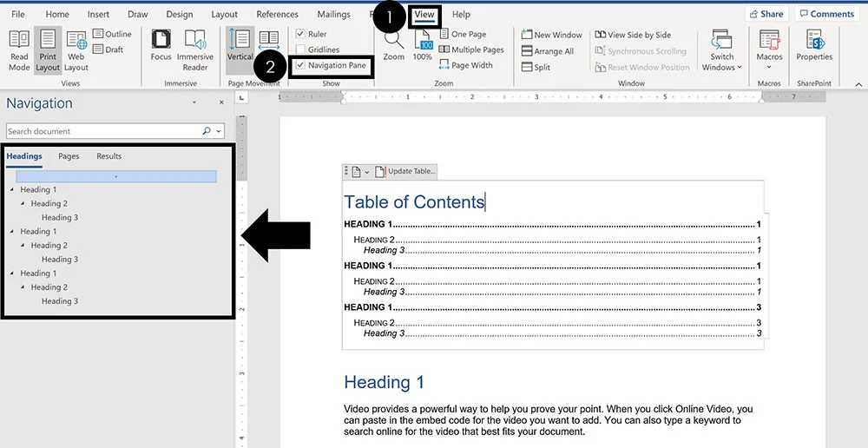Image resolution: width=868 pixels, height=448 pixels.
Task: Open the Design tab
Action: click(x=178, y=15)
